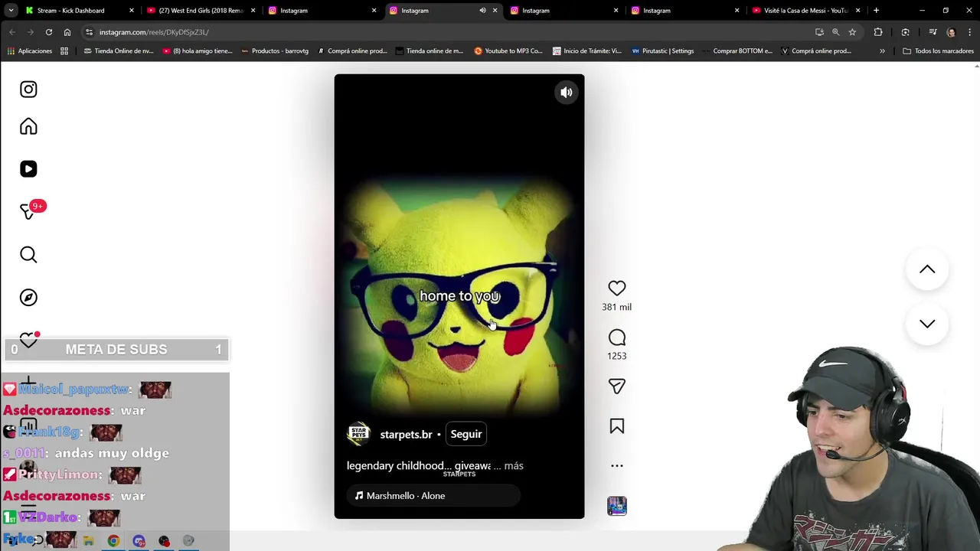
Task: Open Notifications heart icon in sidebar
Action: [28, 339]
